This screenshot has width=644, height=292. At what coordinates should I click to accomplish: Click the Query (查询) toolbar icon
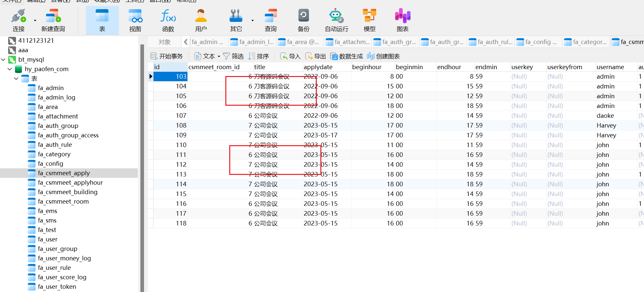[x=270, y=16]
